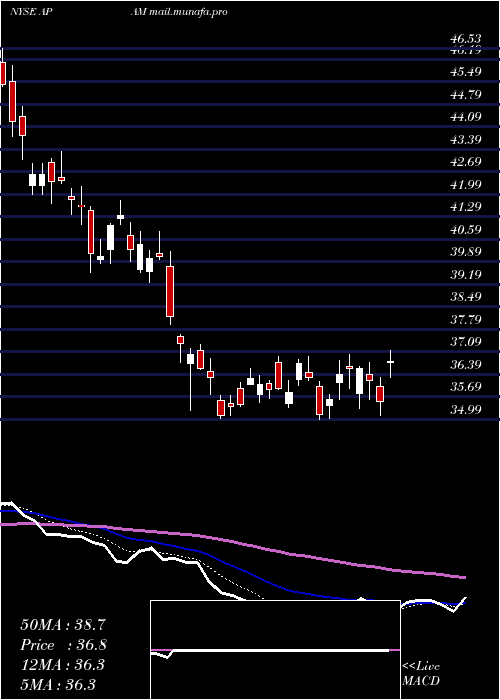500x700 pixels.
Task: Click inside the MACD inset panel
Action: click(x=275, y=650)
